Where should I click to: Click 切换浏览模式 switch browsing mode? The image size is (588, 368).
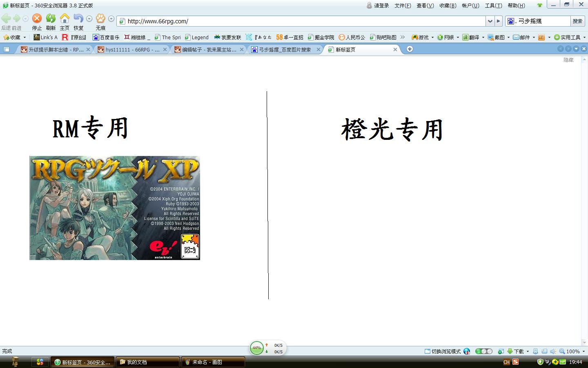point(443,351)
